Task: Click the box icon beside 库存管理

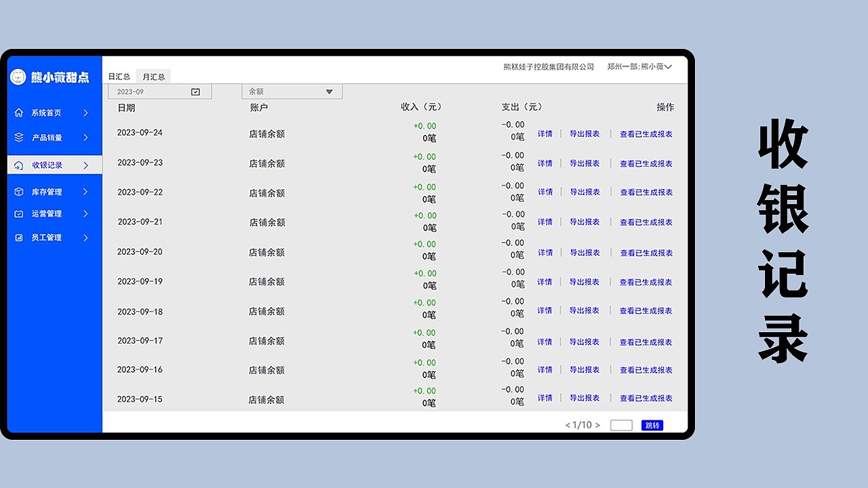Action: 19,192
